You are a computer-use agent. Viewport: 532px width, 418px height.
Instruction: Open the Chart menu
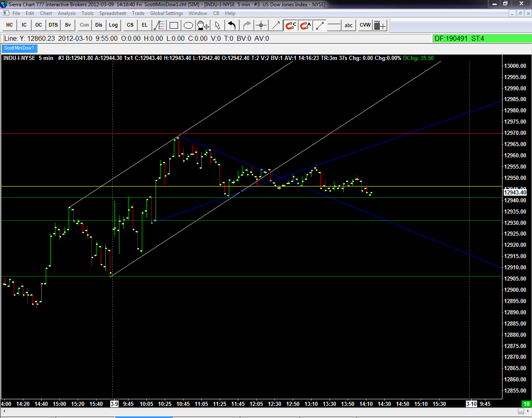click(46, 13)
